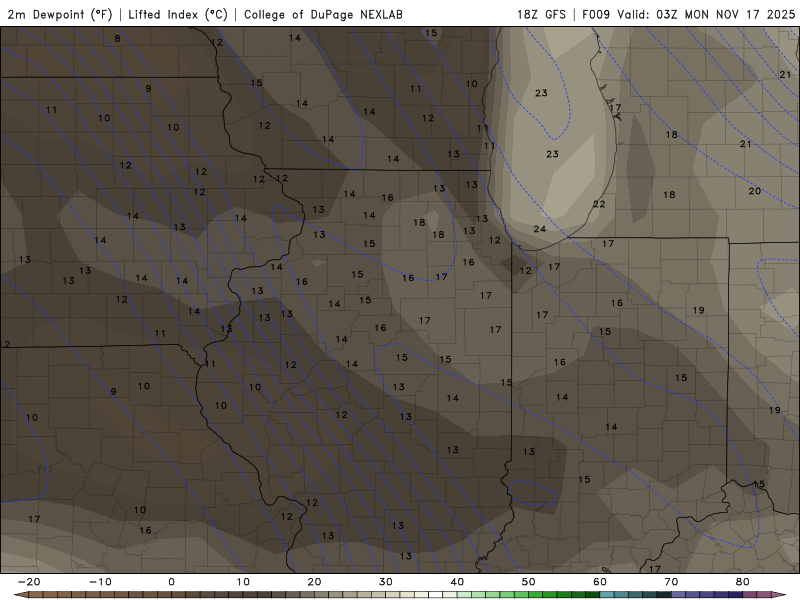
Task: Select the 50 label on the color scale
Action: (529, 582)
